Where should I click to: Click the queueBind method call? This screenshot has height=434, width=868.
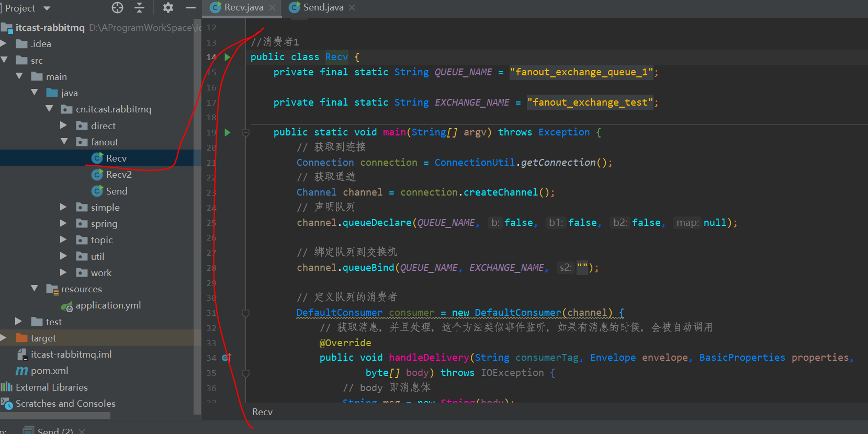click(x=368, y=268)
